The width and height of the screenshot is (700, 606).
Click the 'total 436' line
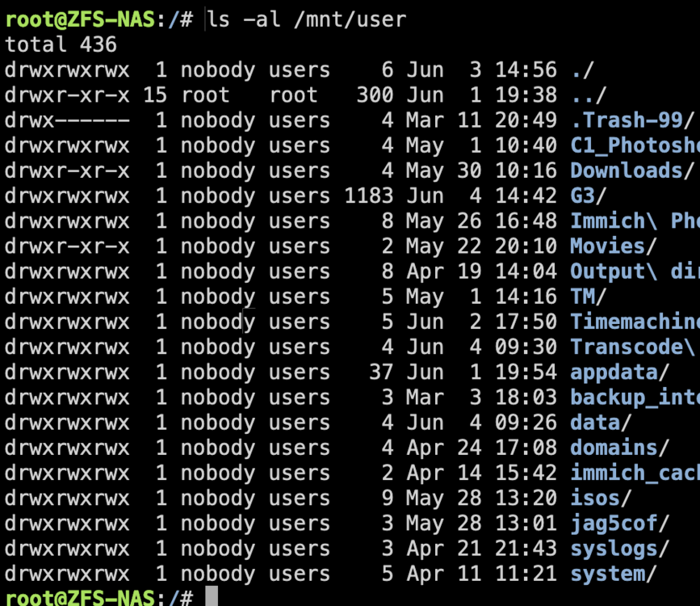(x=61, y=44)
